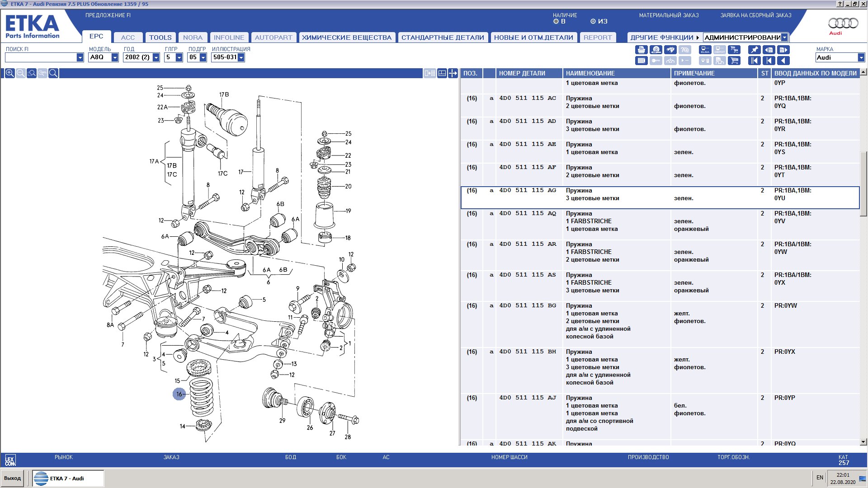Click the МАТЕРИАЛЬНЫЙ ЗАКАЗ label
This screenshot has width=868, height=488.
(669, 15)
